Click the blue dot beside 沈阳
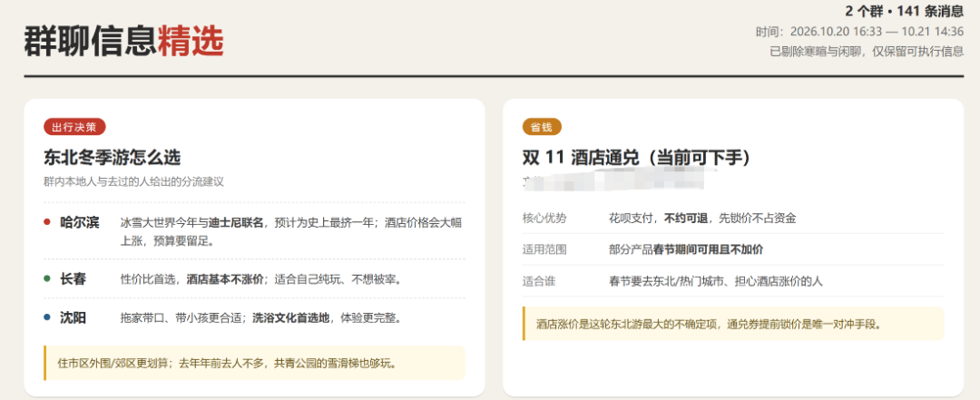Image resolution: width=980 pixels, height=400 pixels. click(47, 317)
